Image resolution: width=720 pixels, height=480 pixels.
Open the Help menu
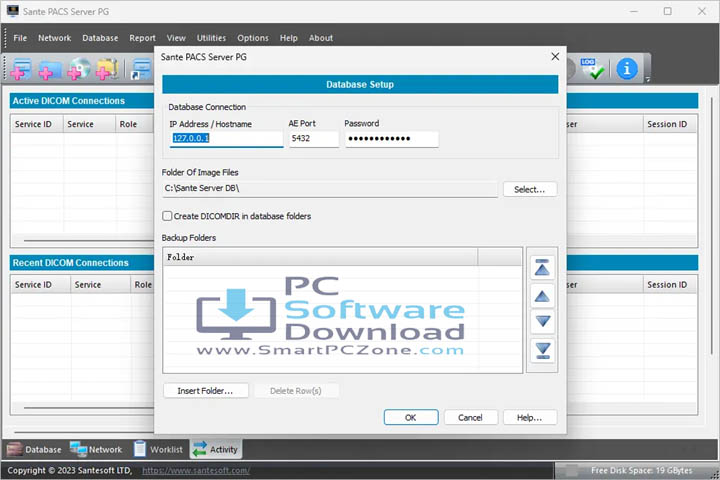click(289, 38)
